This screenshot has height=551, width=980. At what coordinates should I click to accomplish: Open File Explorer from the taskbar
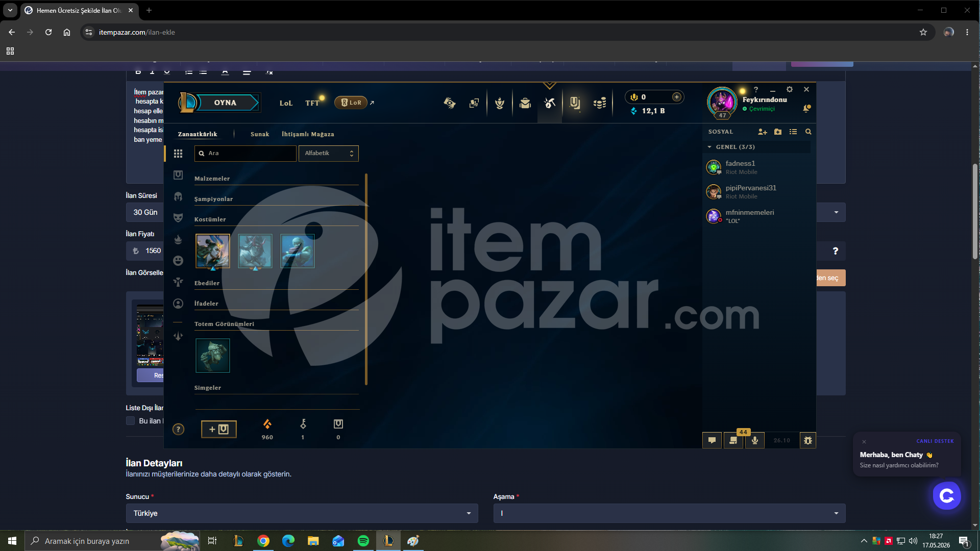point(313,541)
